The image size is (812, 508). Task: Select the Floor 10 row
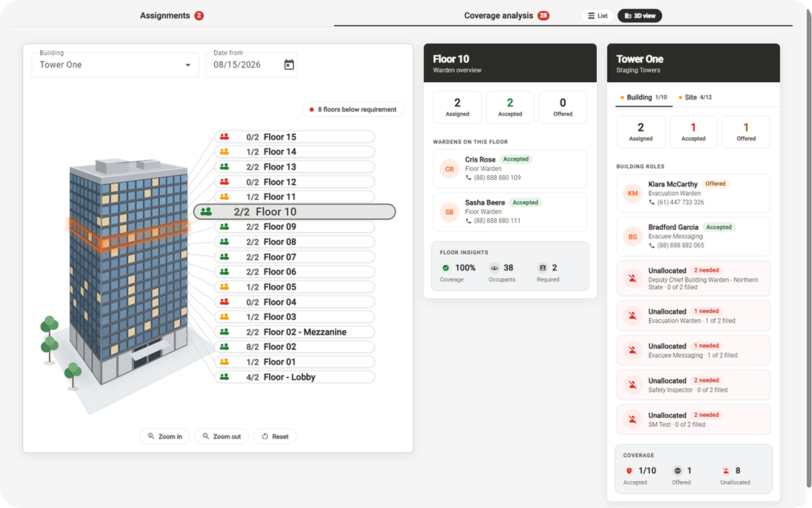294,212
